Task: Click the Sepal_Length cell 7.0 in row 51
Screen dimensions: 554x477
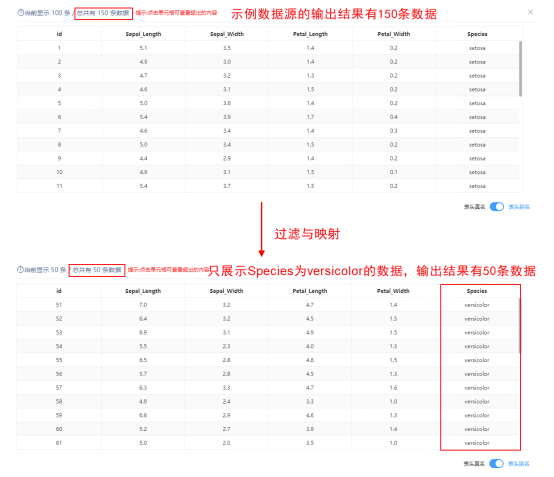Action: click(x=143, y=305)
